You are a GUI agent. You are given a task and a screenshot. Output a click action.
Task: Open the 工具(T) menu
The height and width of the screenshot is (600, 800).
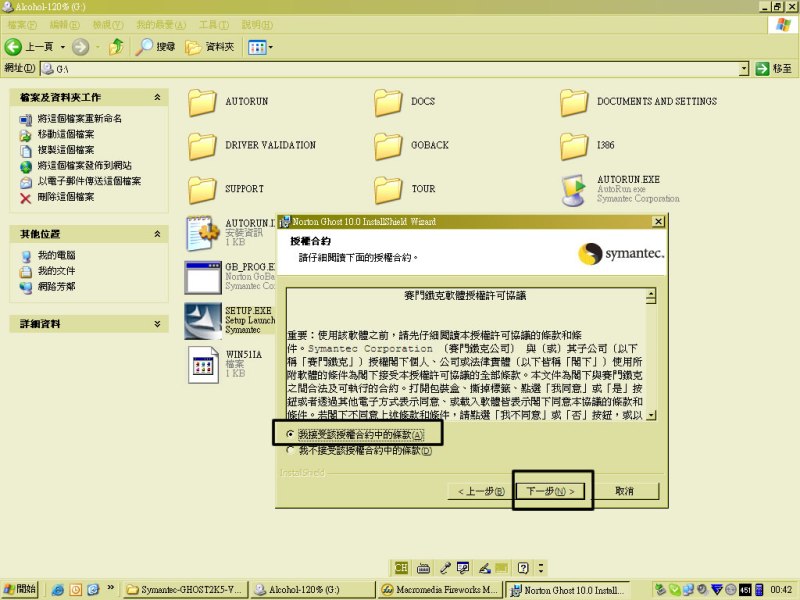coord(214,24)
